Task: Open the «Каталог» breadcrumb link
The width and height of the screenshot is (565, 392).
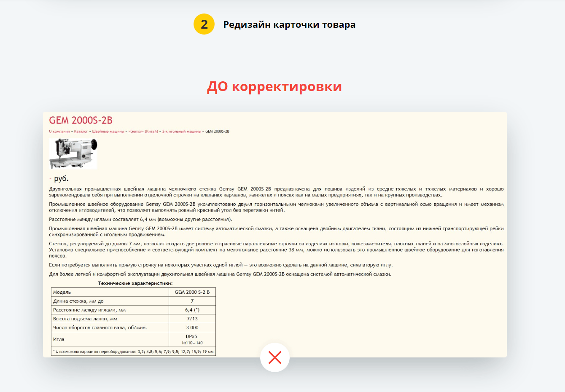Action: (x=81, y=132)
